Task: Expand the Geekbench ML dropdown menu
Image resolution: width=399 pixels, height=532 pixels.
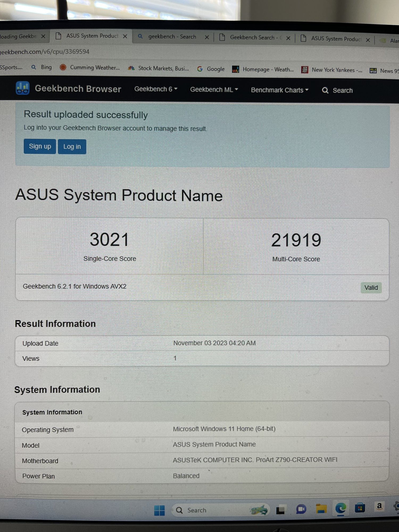Action: click(x=214, y=90)
